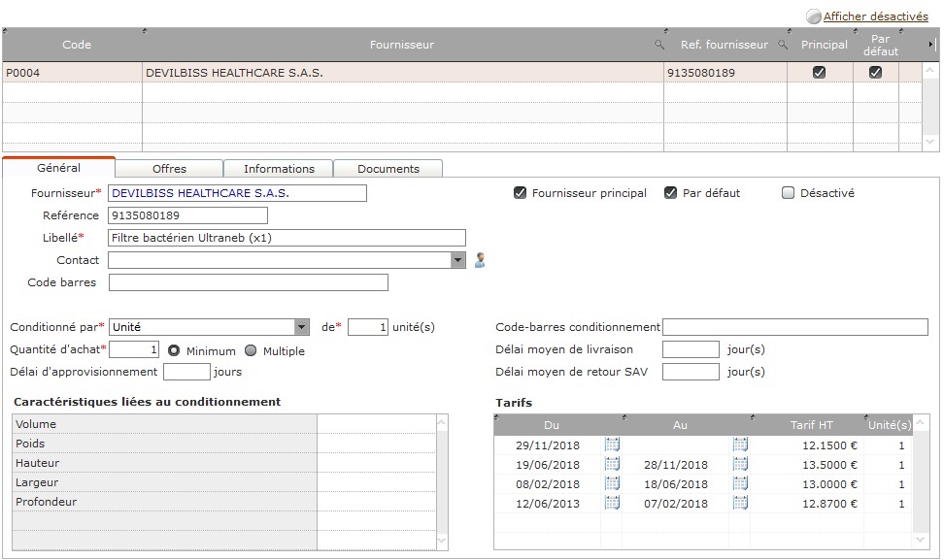This screenshot has height=560, width=944.
Task: Select Minimum radio button
Action: pyautogui.click(x=174, y=350)
